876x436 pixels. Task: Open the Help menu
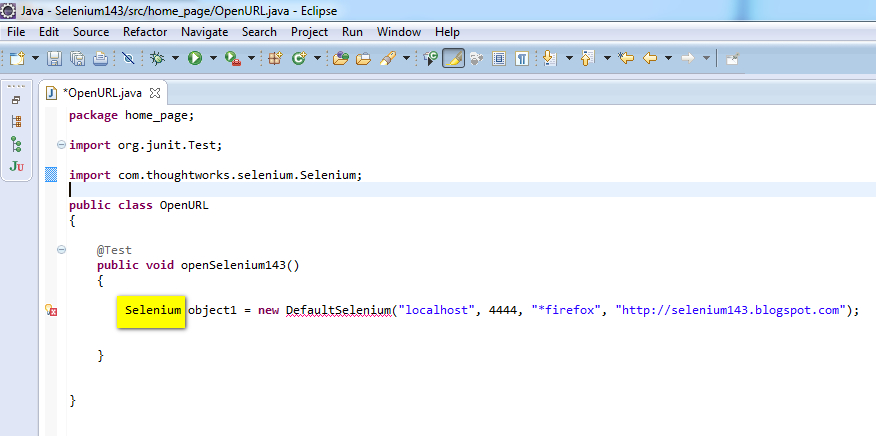tap(447, 32)
